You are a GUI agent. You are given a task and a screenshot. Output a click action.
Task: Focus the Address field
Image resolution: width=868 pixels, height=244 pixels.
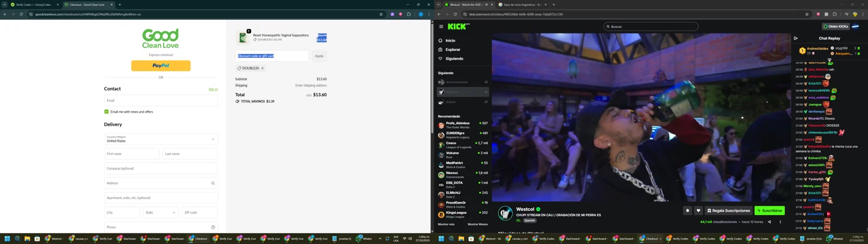161,183
